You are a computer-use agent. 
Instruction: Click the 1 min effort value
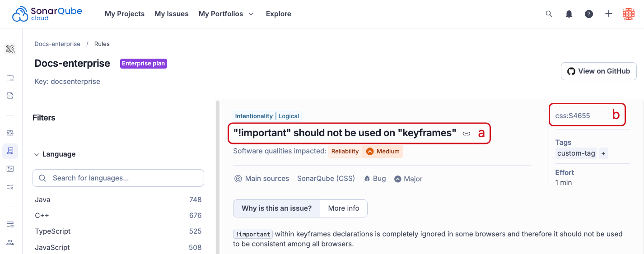click(564, 183)
